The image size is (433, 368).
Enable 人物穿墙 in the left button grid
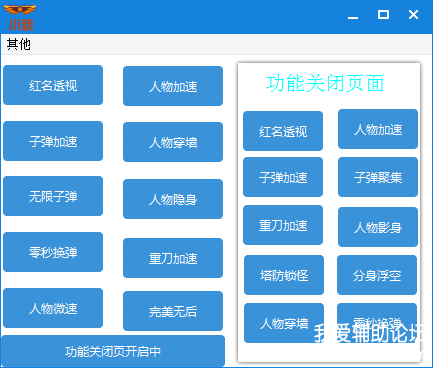[173, 142]
